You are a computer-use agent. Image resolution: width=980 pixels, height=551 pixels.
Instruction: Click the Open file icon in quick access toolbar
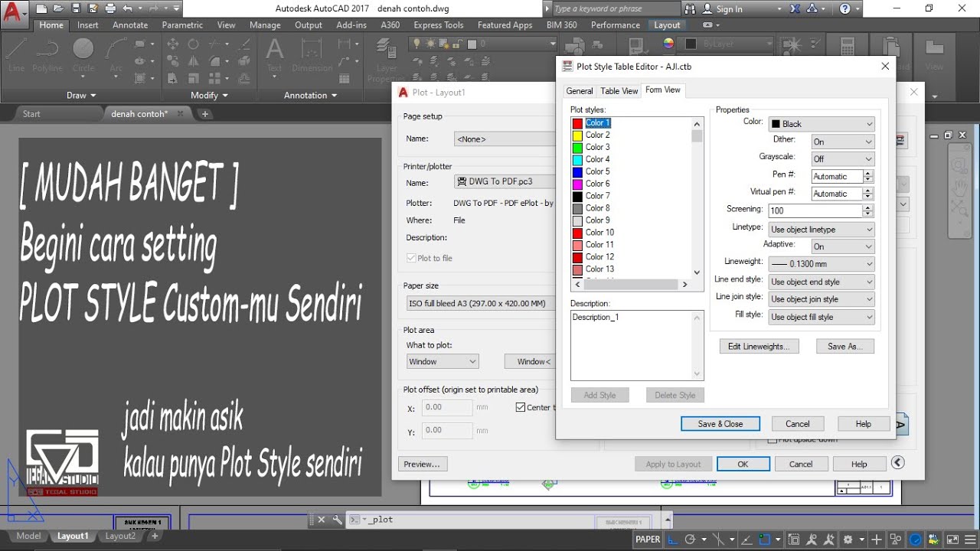[x=58, y=9]
